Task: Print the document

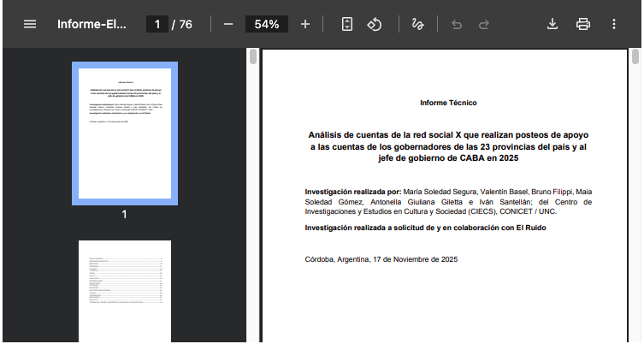Action: pyautogui.click(x=583, y=24)
